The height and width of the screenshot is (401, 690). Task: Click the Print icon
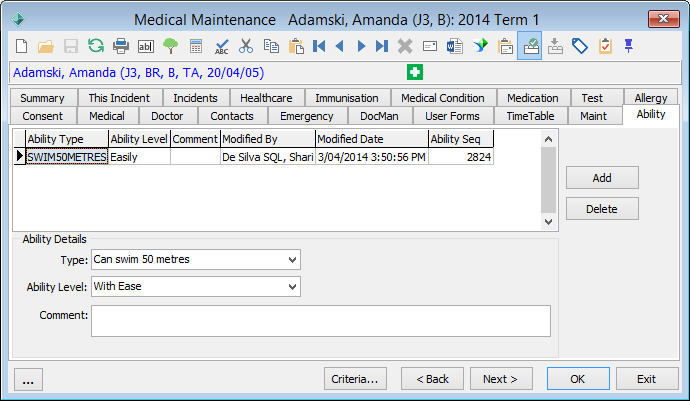click(x=121, y=46)
